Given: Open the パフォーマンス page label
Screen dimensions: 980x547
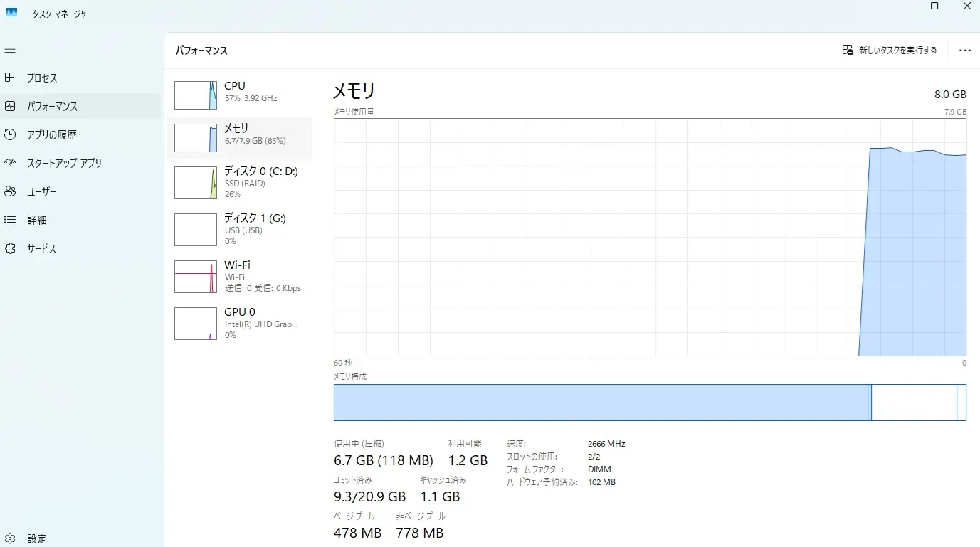Looking at the screenshot, I should click(x=53, y=107).
